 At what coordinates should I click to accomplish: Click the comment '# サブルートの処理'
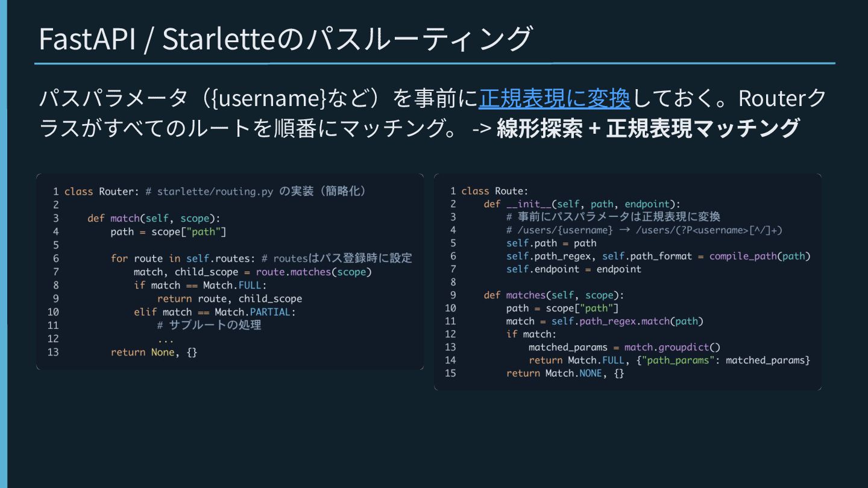pos(209,325)
